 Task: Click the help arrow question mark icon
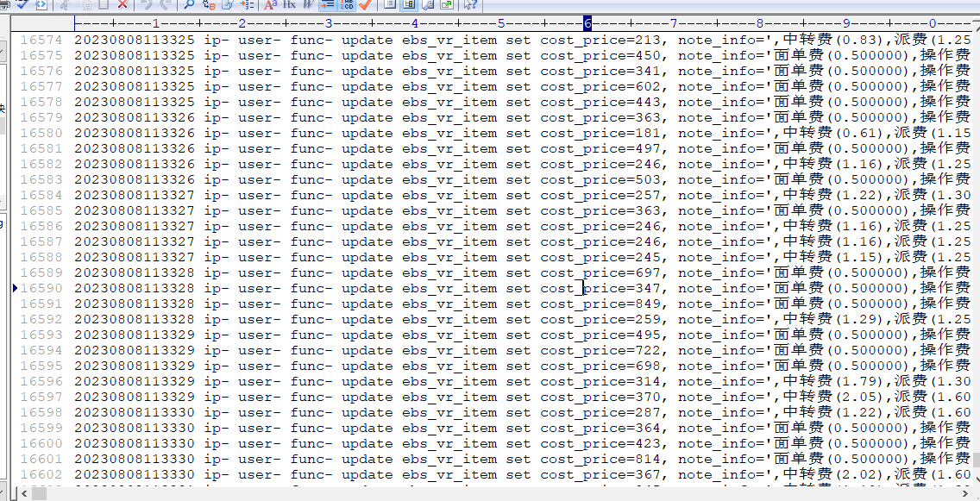pos(470,4)
